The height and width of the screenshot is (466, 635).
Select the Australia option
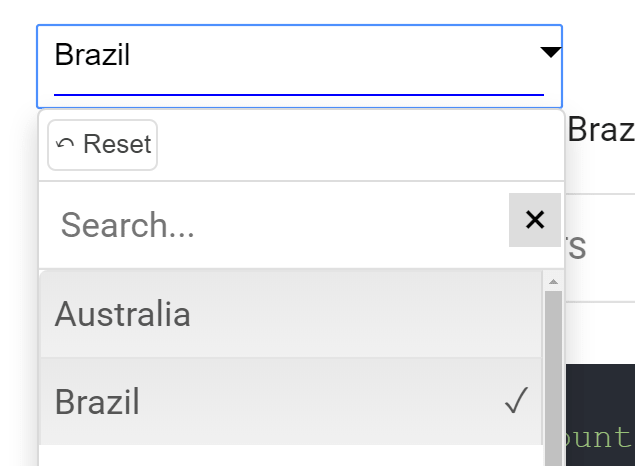pyautogui.click(x=122, y=314)
